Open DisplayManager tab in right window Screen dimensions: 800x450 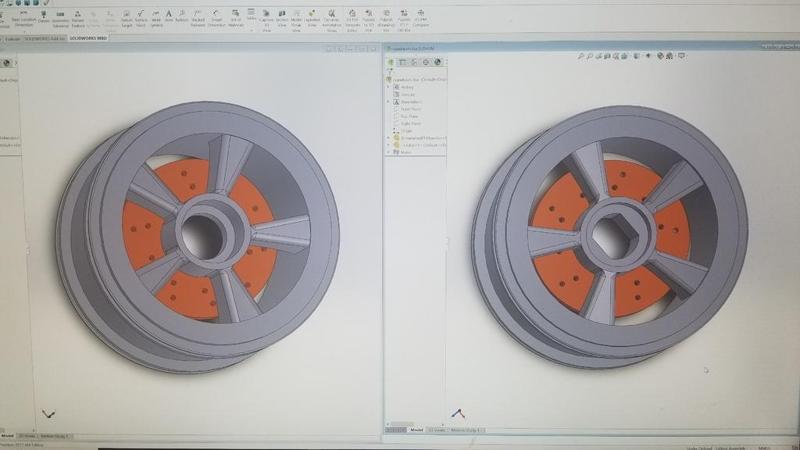[x=437, y=62]
